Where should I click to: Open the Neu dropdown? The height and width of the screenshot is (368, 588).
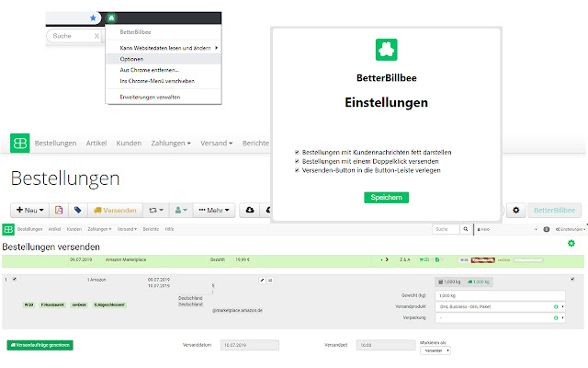coord(30,210)
